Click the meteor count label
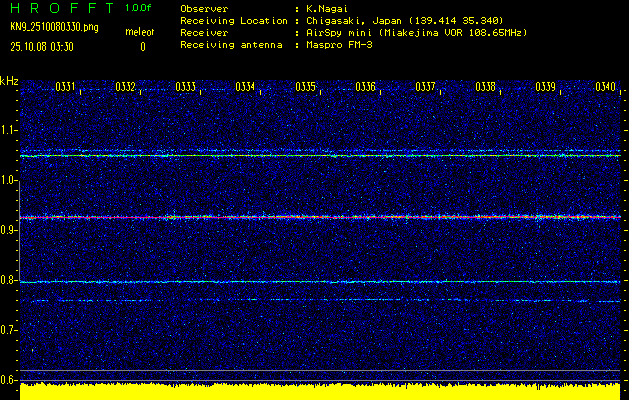Image resolution: width=629 pixels, height=400 pixels. pos(140,33)
